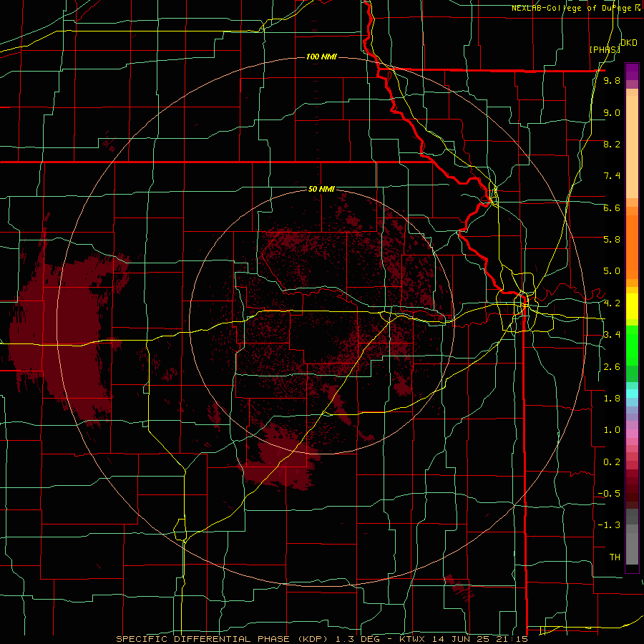Pick the yellow segment of the color bar
The image size is (644, 644).
(632, 306)
